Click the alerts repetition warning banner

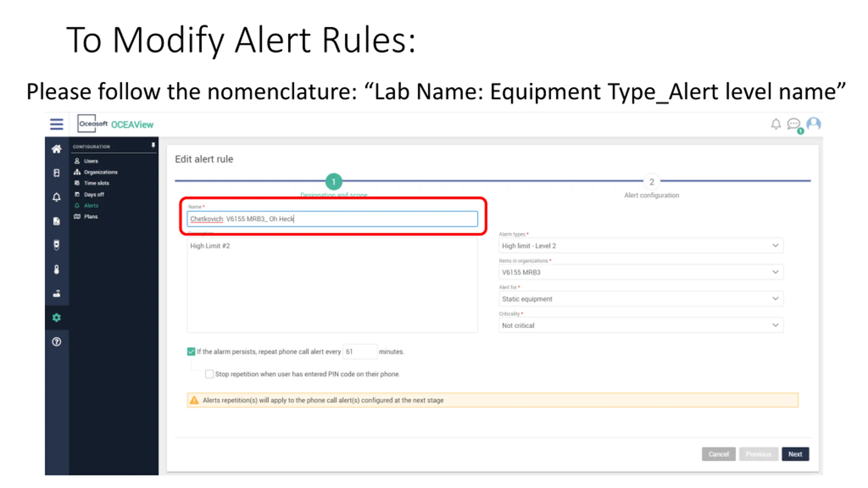pyautogui.click(x=493, y=400)
